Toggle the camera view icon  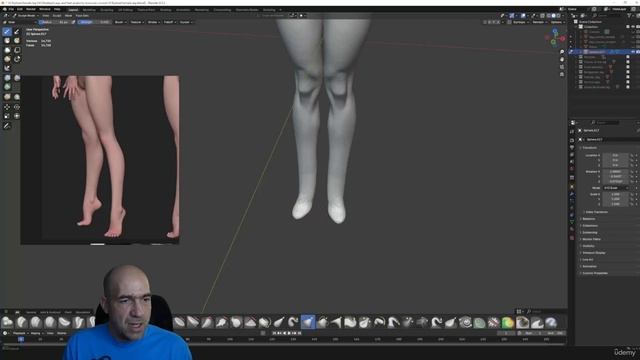(x=562, y=67)
